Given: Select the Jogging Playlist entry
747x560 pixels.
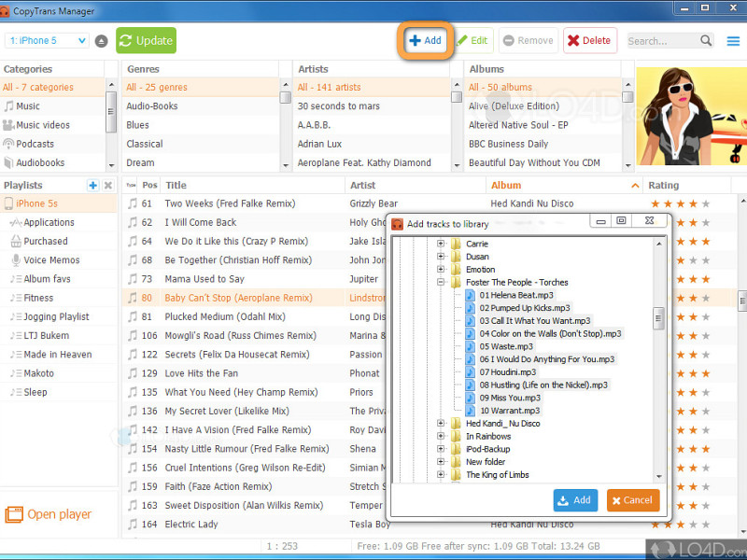Looking at the screenshot, I should tap(58, 316).
